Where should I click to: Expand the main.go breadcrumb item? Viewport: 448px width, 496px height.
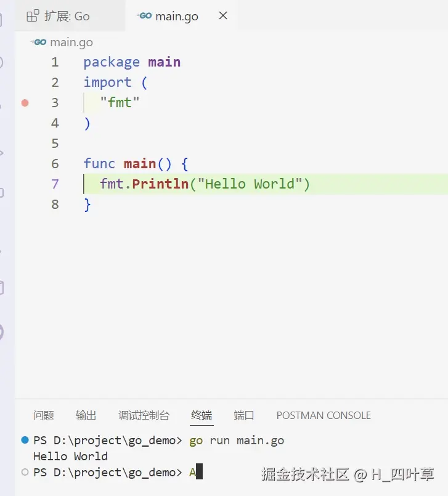click(71, 42)
